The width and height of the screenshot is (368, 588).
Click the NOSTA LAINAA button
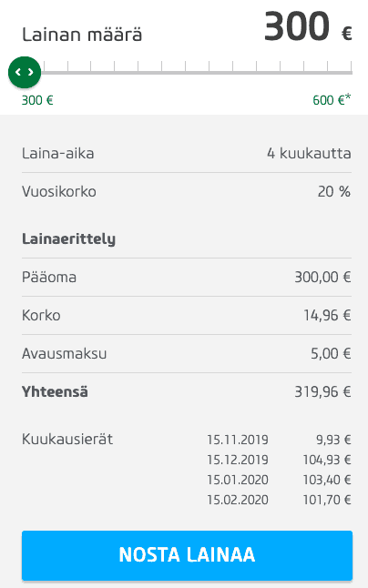click(187, 555)
